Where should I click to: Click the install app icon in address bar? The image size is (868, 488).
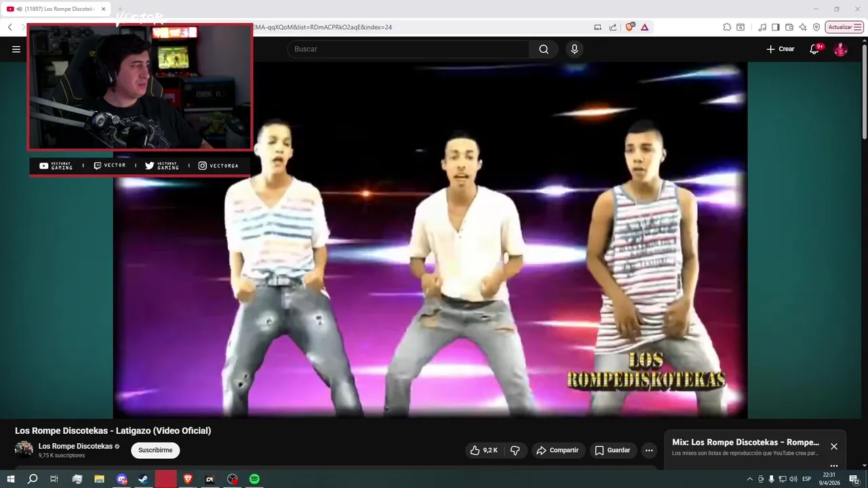pyautogui.click(x=597, y=27)
